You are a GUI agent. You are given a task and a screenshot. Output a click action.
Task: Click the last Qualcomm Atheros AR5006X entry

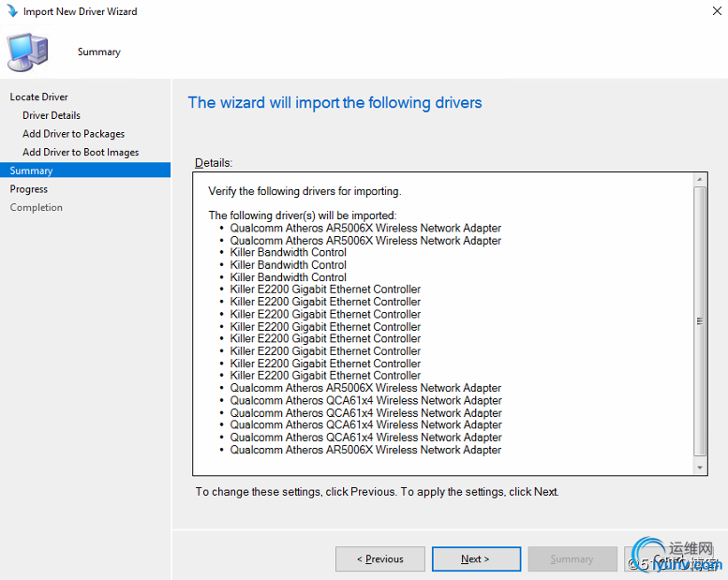[365, 450]
